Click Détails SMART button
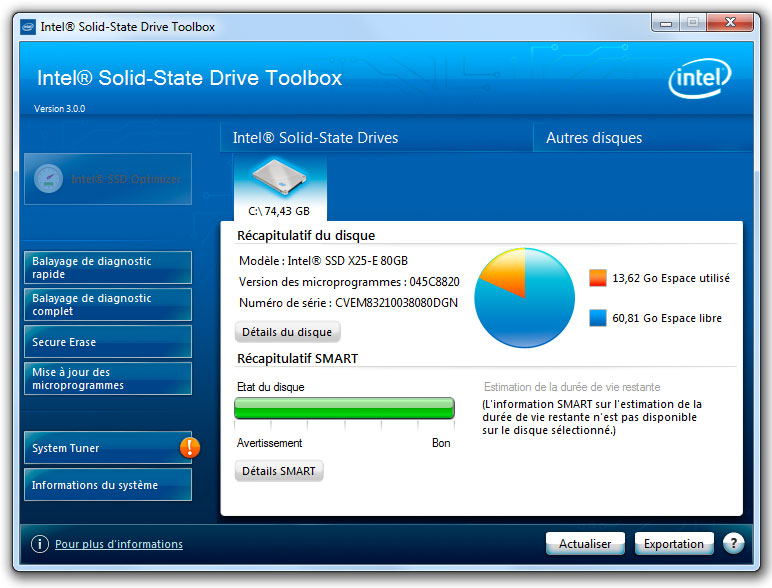This screenshot has height=588, width=772. (279, 471)
